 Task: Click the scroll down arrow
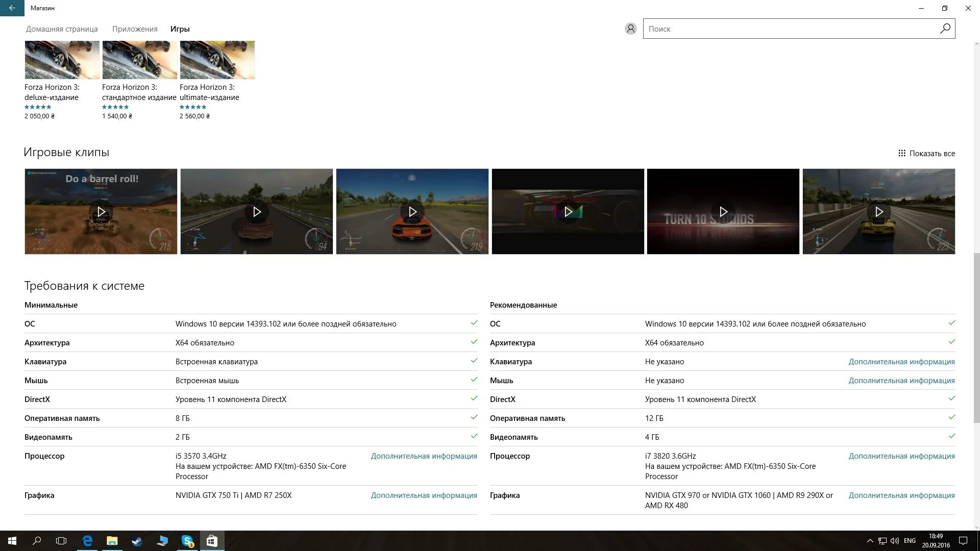[x=976, y=527]
